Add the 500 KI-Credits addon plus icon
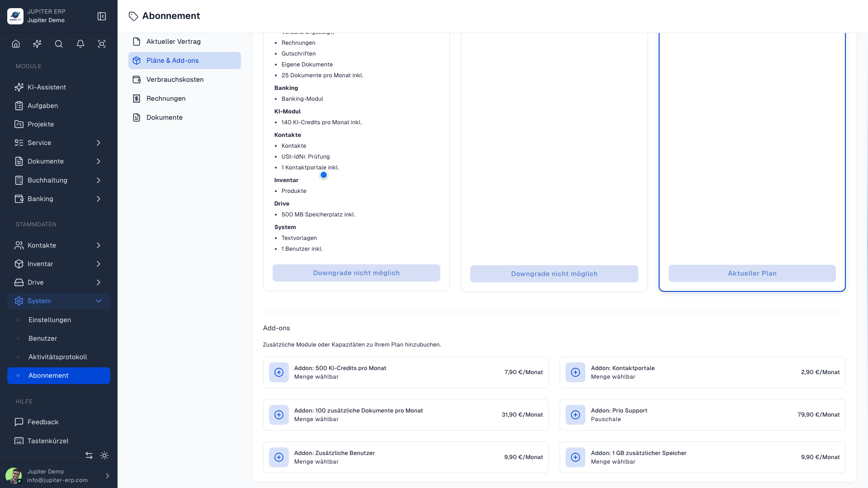The image size is (868, 488). [279, 372]
